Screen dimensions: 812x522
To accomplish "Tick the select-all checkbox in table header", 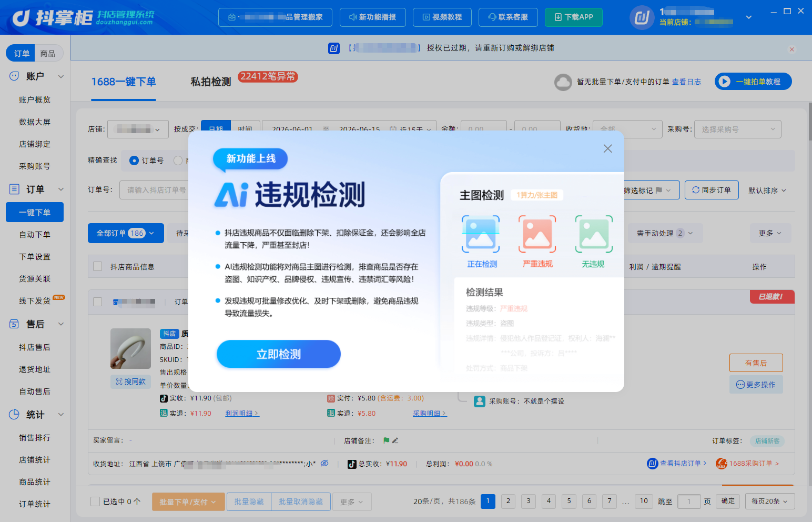I will pos(97,266).
